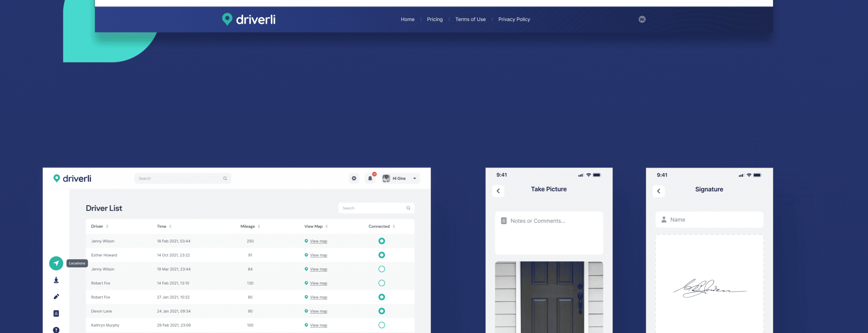868x333 pixels.
Task: Click Gina's profile avatar
Action: 386,178
